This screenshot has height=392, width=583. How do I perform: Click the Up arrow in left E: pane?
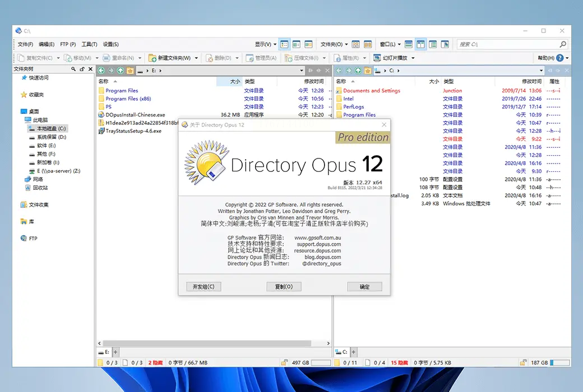pyautogui.click(x=121, y=71)
